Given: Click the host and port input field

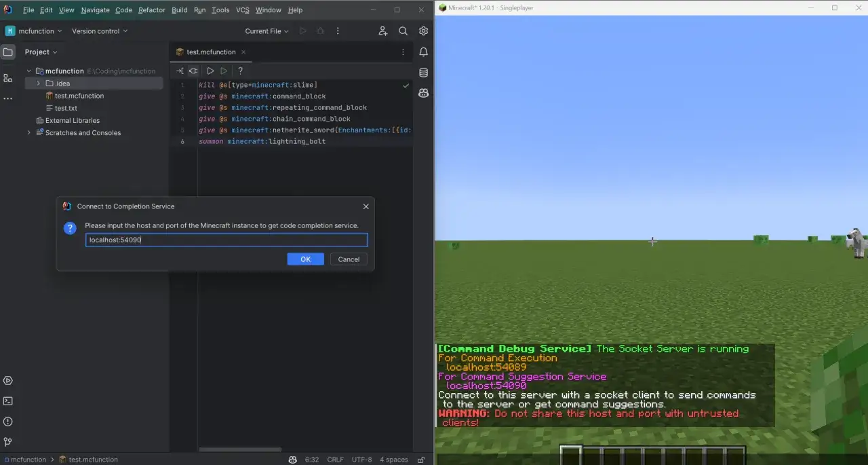Looking at the screenshot, I should [x=226, y=240].
